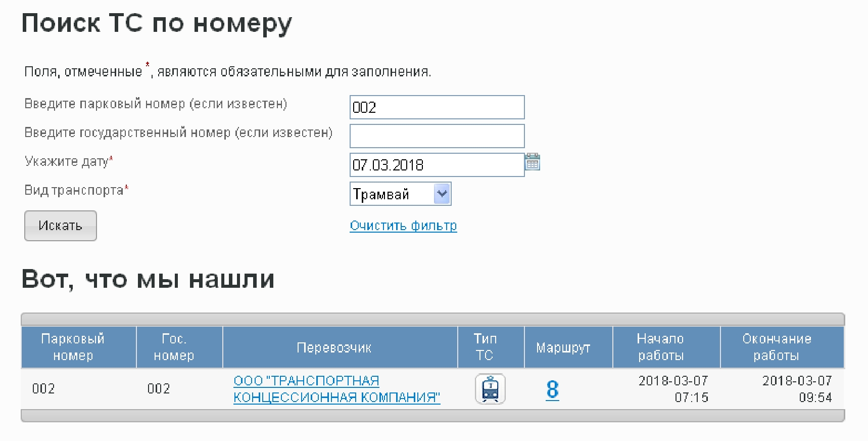Select the start time 07:15 cell

point(673,389)
